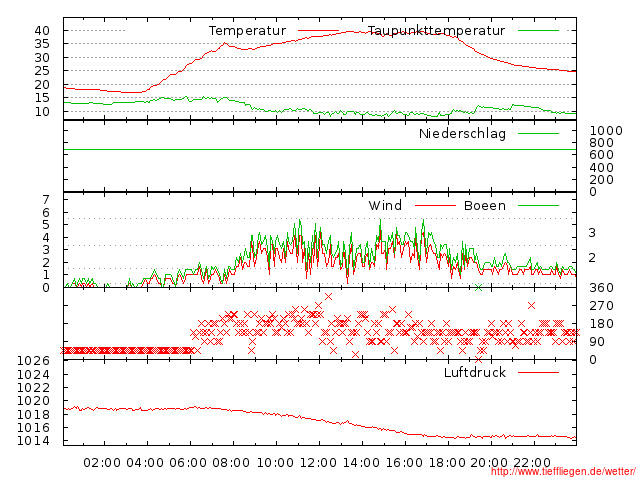The height and width of the screenshot is (480, 640).
Task: Click the 400 precipitation axis value
Action: pyautogui.click(x=602, y=168)
